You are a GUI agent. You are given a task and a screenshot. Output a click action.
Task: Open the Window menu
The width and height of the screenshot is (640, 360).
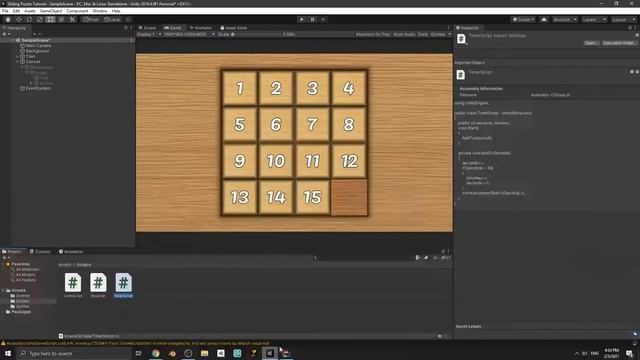100,11
